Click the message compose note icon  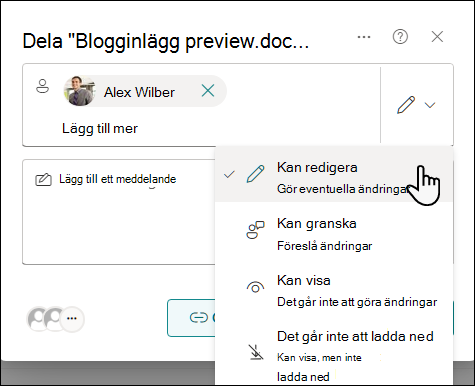pyautogui.click(x=43, y=179)
